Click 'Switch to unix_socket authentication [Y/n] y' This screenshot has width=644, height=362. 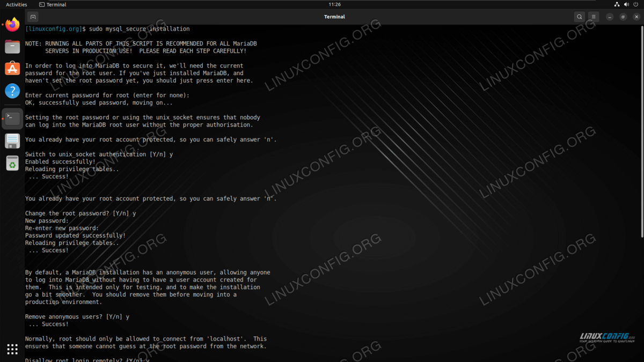99,154
